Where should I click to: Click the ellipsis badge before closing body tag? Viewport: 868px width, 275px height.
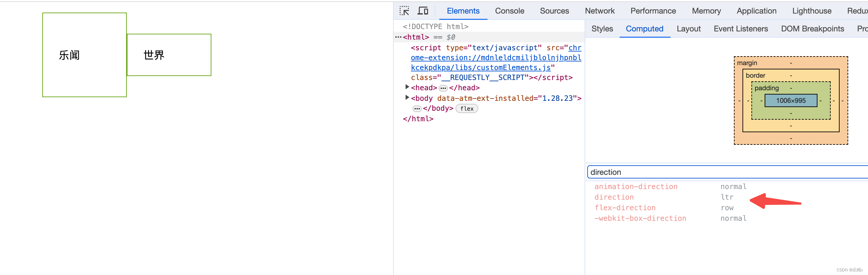[x=417, y=108]
